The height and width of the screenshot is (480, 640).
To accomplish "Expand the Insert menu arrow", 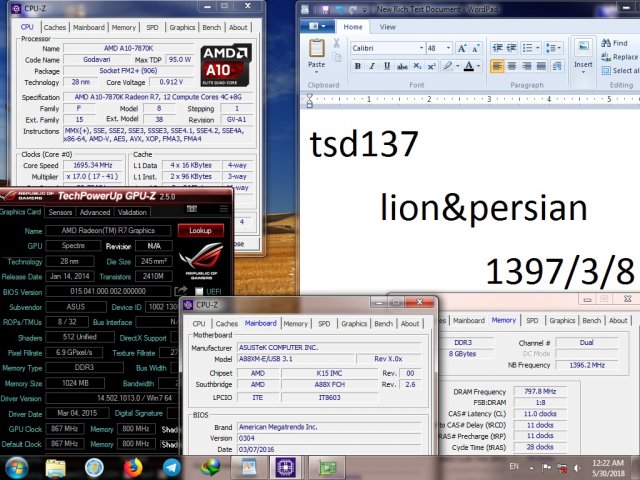I will point(583,72).
